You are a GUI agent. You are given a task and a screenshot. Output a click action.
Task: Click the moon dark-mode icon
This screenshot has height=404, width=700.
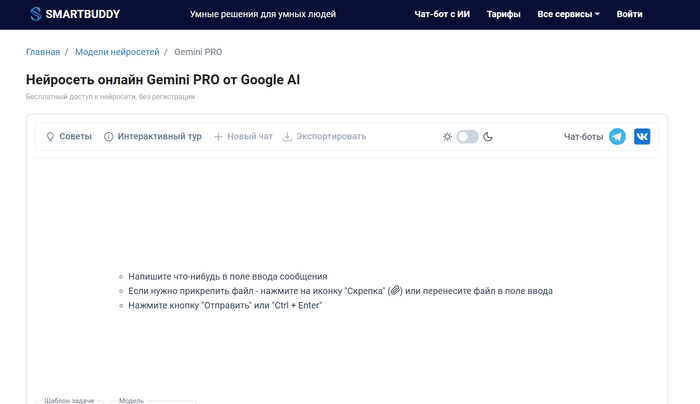tap(489, 136)
